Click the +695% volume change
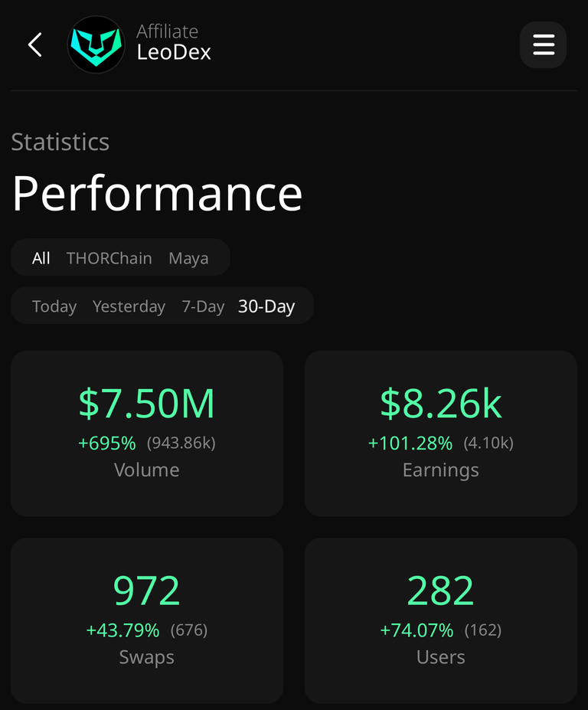Image resolution: width=588 pixels, height=710 pixels. [107, 443]
